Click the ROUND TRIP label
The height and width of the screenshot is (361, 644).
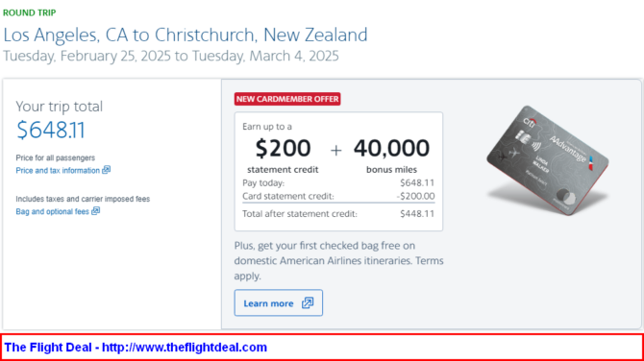pos(30,12)
